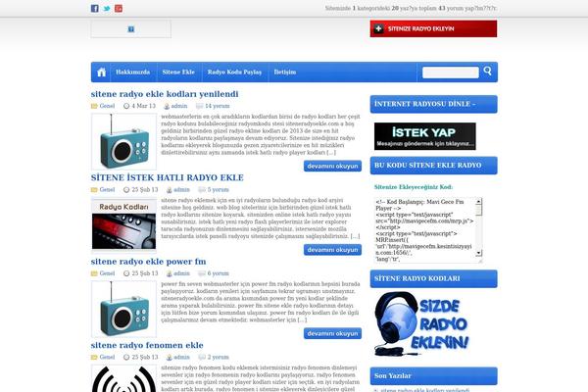588x392 pixels.
Task: Click the home icon in navigation bar
Action: [x=101, y=72]
